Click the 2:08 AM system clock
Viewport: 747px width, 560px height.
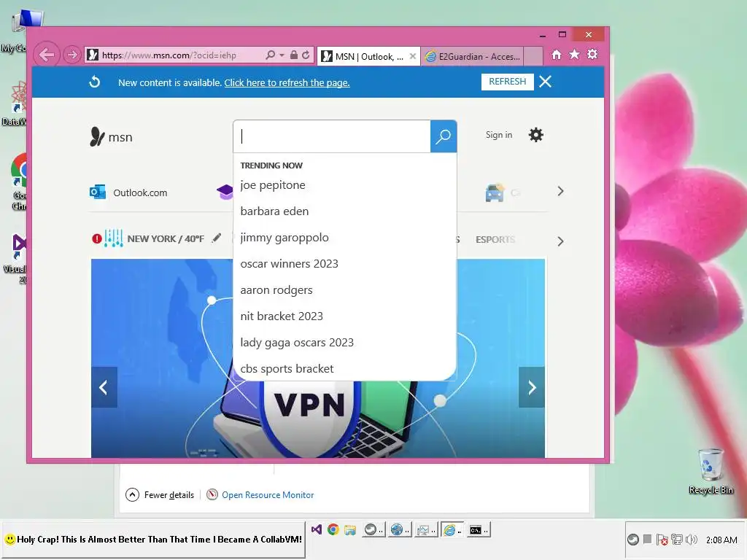(721, 540)
